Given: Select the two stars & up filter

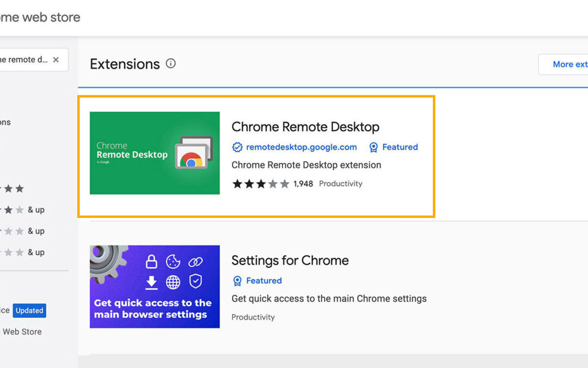Looking at the screenshot, I should tap(22, 252).
